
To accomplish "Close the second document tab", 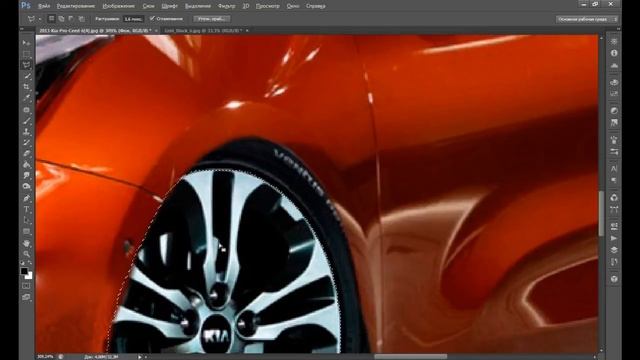I will tap(247, 31).
